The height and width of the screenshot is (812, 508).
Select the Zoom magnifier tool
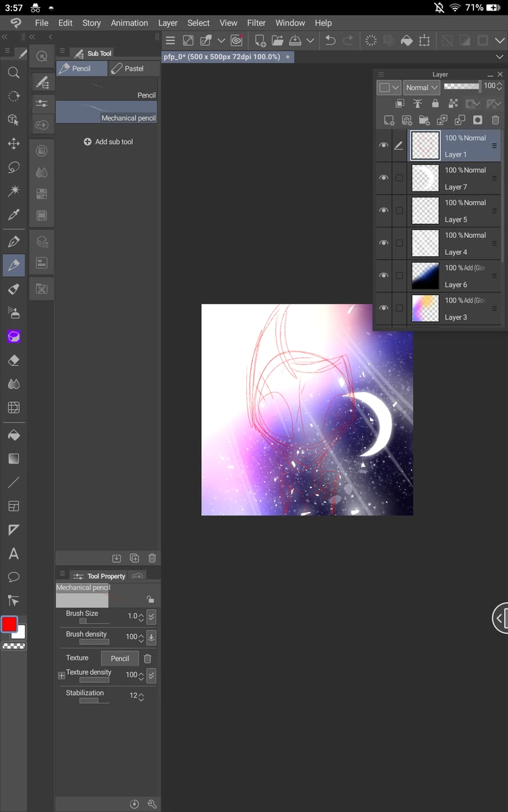coord(13,73)
